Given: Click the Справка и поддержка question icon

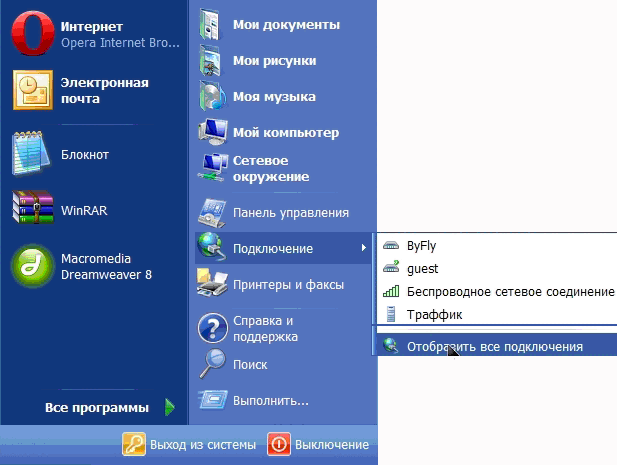Looking at the screenshot, I should pos(213,328).
